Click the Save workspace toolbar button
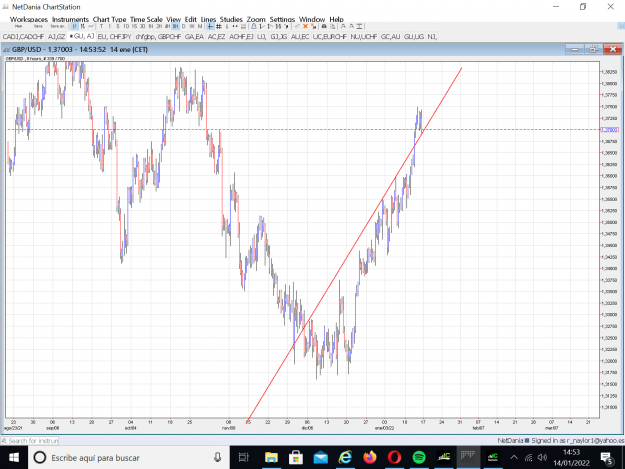Viewport: 625px width, 469px height. [38, 26]
